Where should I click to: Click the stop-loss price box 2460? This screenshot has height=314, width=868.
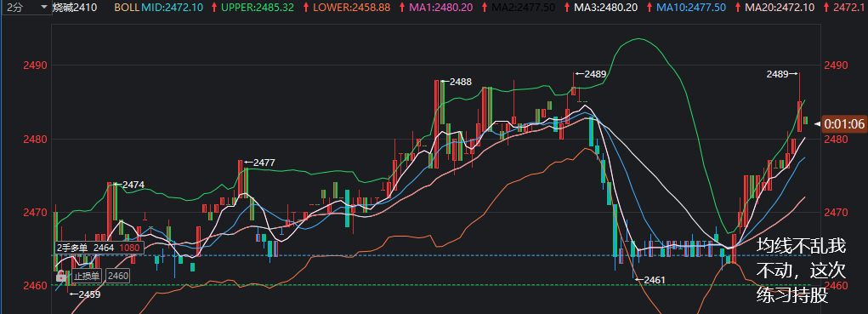[x=118, y=276]
